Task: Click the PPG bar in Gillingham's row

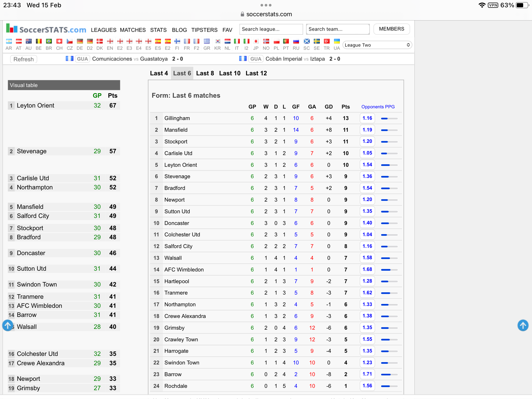Action: pyautogui.click(x=389, y=118)
